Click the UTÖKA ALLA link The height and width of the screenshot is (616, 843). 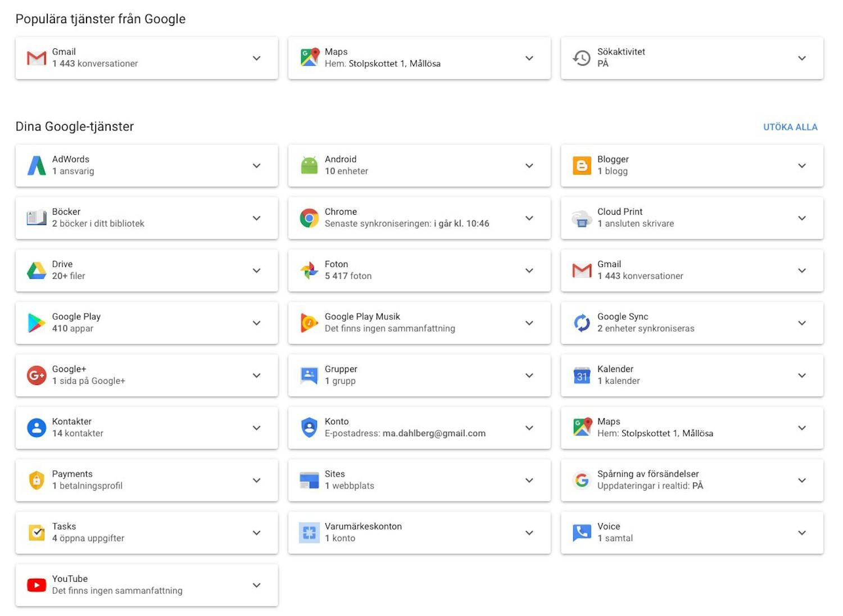coord(790,127)
